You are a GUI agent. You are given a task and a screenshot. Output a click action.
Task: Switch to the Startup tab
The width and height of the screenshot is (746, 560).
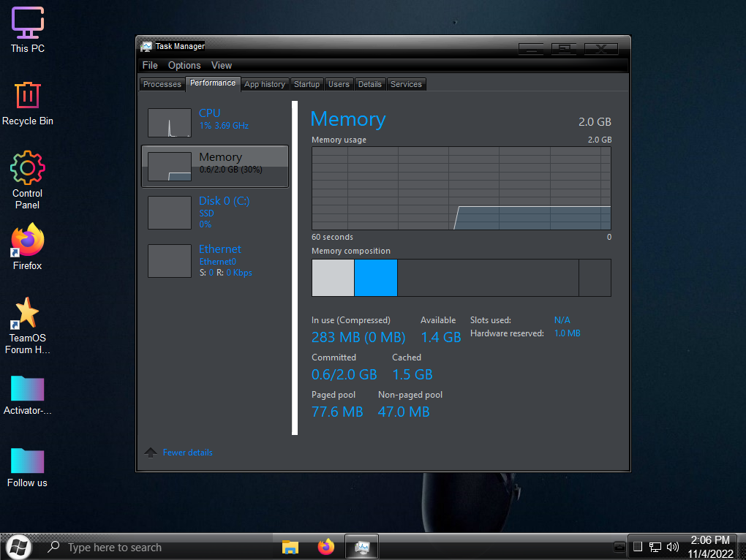[306, 84]
